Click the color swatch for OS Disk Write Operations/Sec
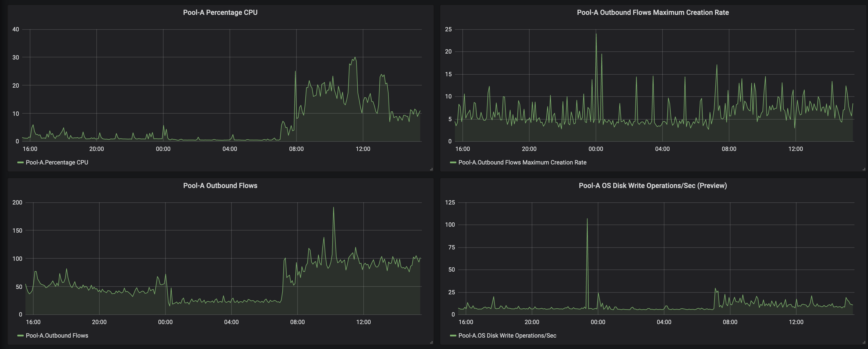Viewport: 868px width, 349px height. pyautogui.click(x=453, y=335)
